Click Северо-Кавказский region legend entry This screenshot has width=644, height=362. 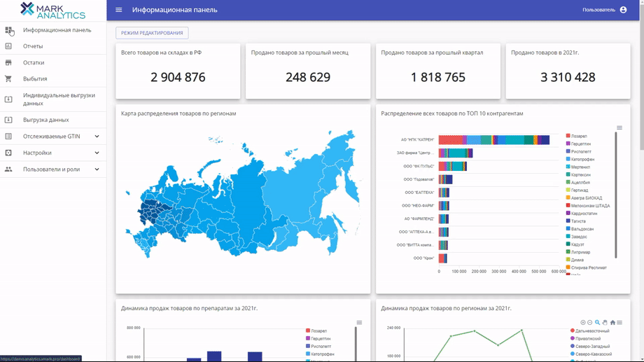(x=591, y=354)
